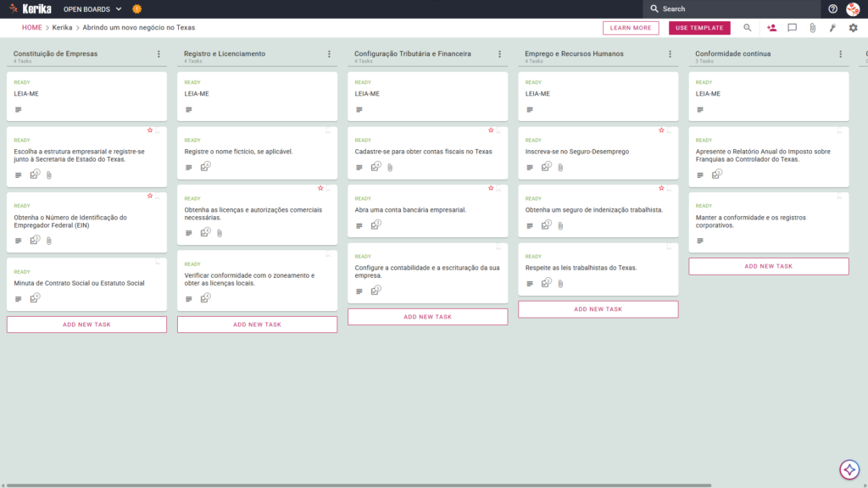Click the add team member icon
This screenshot has width=868, height=488.
(771, 28)
